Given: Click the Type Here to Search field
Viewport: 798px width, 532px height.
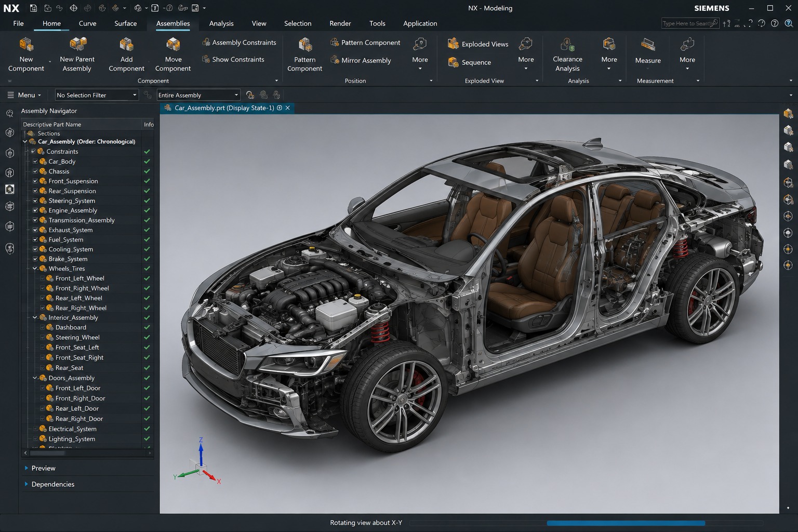Looking at the screenshot, I should click(x=690, y=23).
